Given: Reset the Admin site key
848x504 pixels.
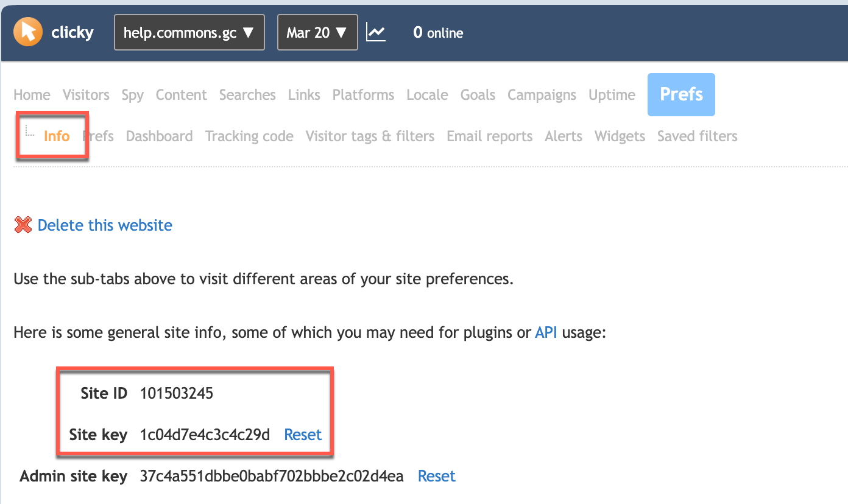Looking at the screenshot, I should pos(437,476).
